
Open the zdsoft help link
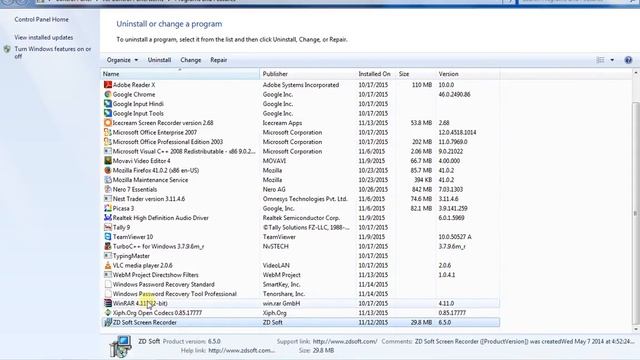(242, 350)
